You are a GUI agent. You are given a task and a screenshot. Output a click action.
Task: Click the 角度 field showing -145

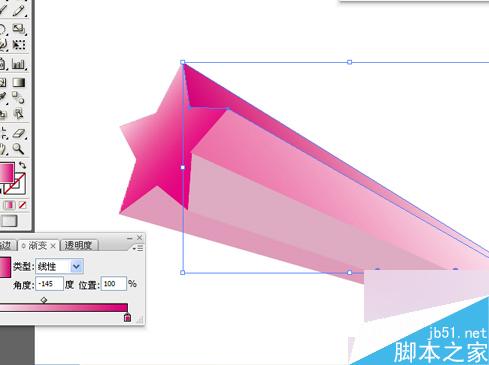49,284
